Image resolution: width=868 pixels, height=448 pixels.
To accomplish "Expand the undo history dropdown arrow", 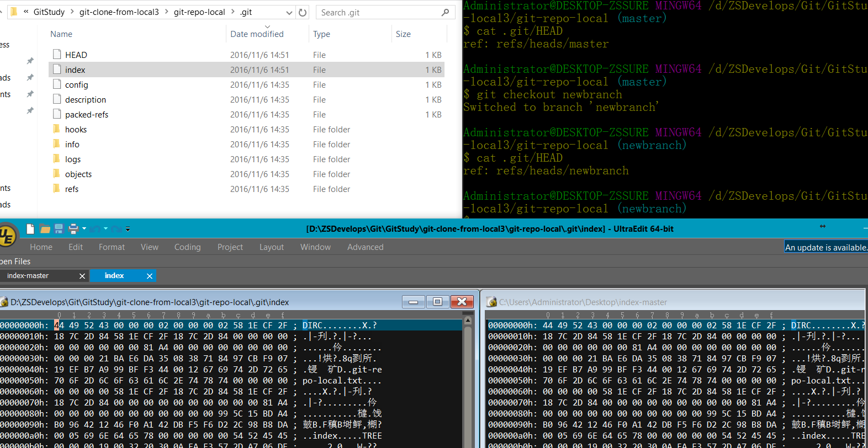I will (105, 228).
